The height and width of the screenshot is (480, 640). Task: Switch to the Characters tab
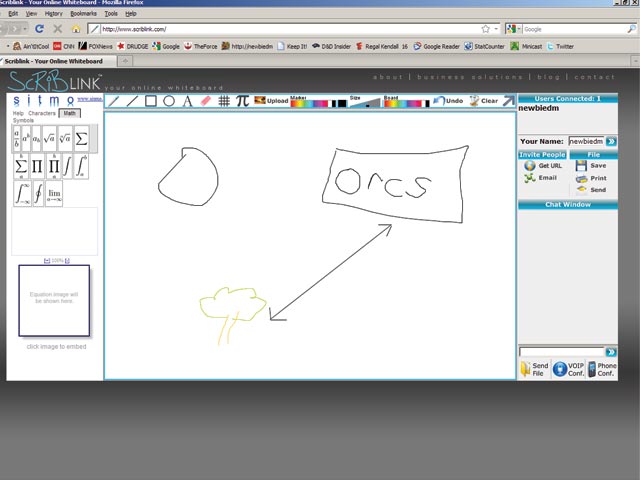click(42, 113)
